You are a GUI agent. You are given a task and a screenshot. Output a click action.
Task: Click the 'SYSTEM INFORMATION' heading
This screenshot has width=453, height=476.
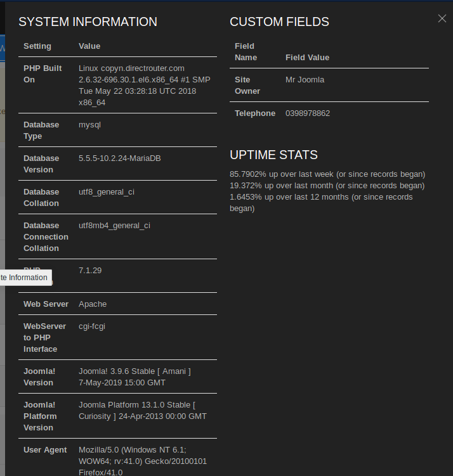[88, 22]
